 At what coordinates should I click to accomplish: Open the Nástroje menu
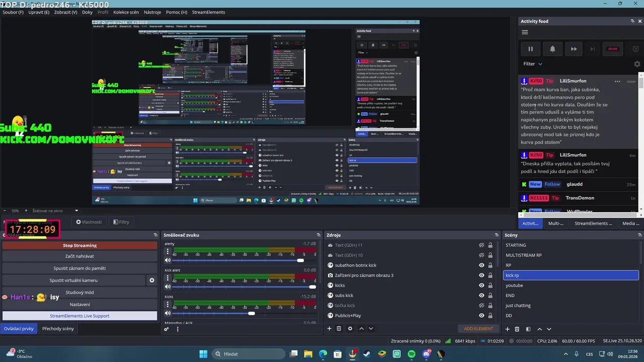[152, 12]
